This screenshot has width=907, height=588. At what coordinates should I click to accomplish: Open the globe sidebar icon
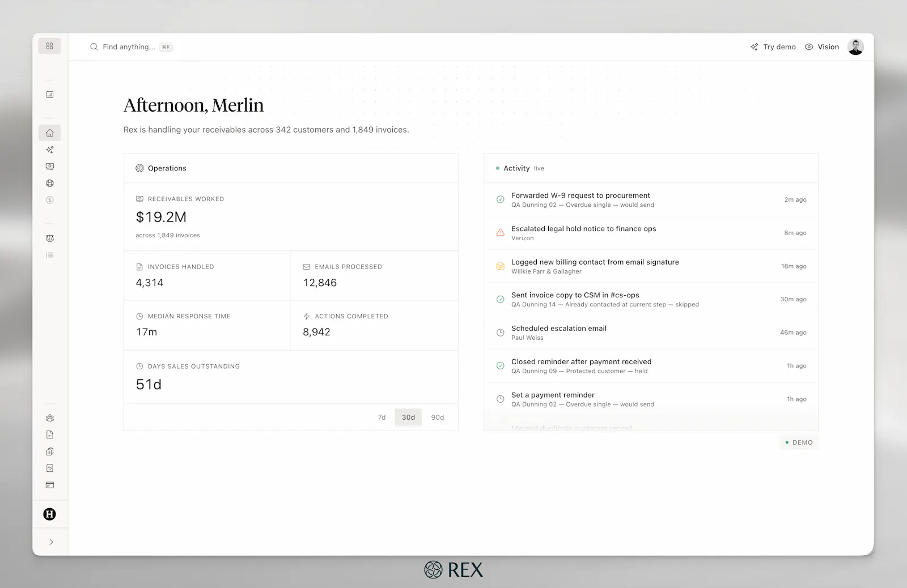49,183
